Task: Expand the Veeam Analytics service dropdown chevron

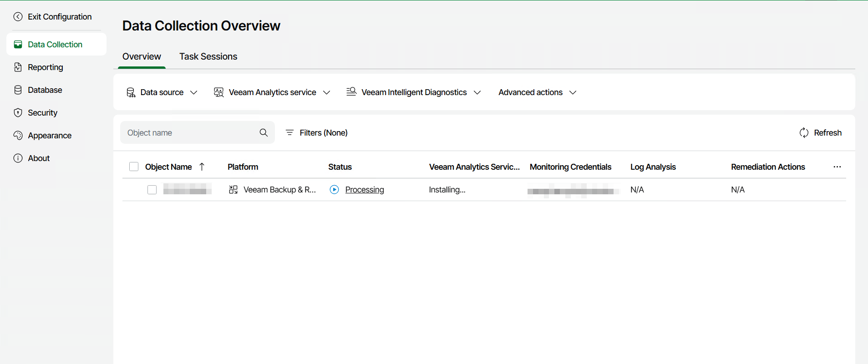Action: pos(326,92)
